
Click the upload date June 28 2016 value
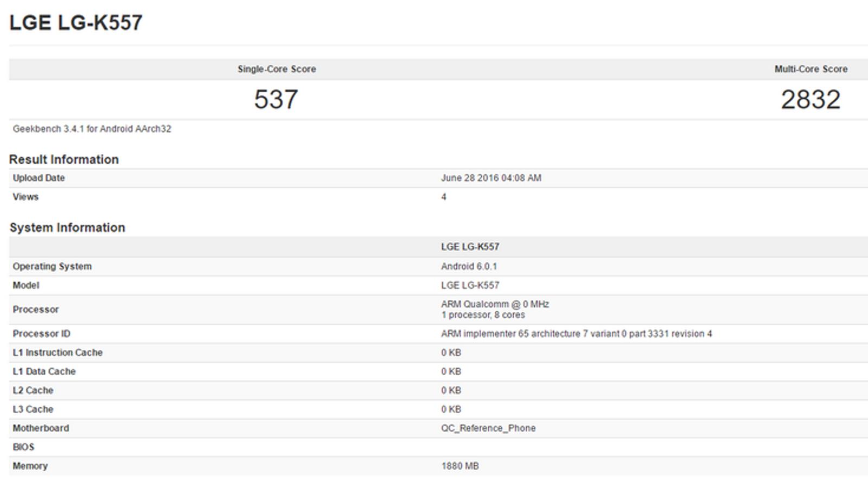coord(491,178)
